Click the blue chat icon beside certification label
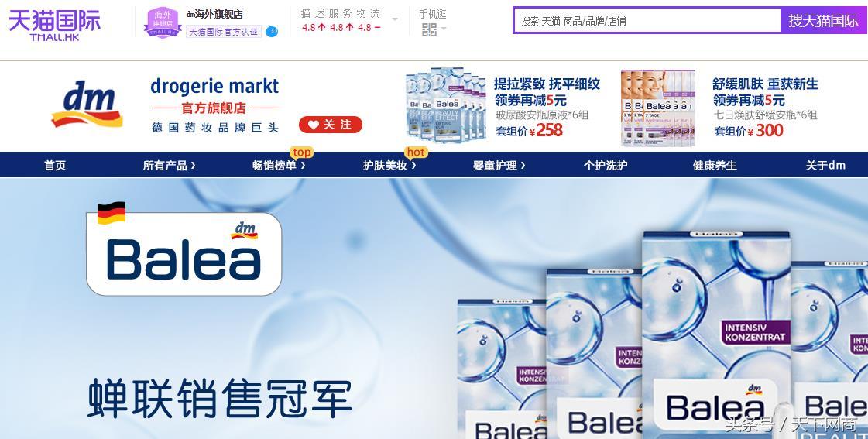The image size is (868, 439). [x=272, y=31]
